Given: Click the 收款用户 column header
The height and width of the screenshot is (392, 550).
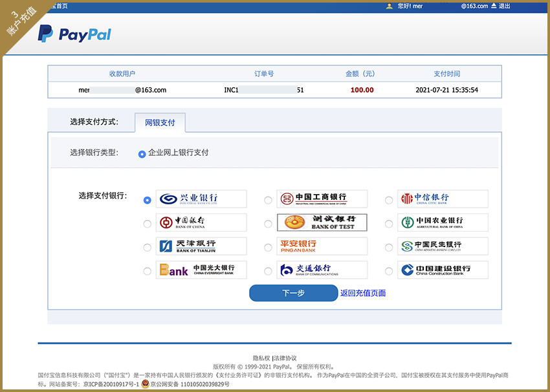Looking at the screenshot, I should click(122, 74).
